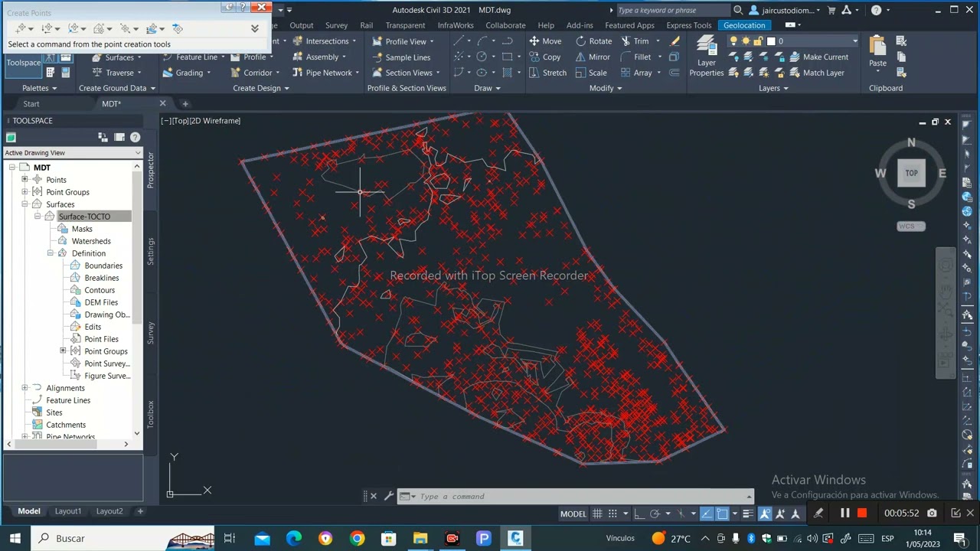This screenshot has height=551, width=980.
Task: Select the Move tool
Action: click(x=545, y=41)
